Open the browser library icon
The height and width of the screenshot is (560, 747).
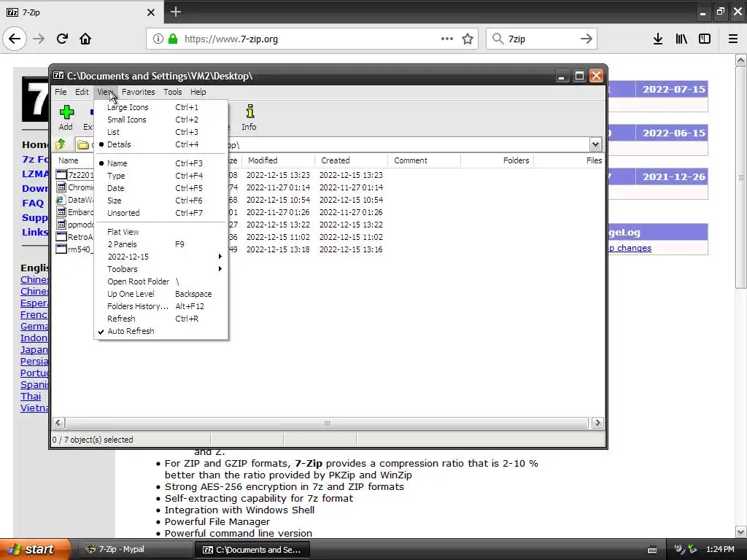(681, 39)
